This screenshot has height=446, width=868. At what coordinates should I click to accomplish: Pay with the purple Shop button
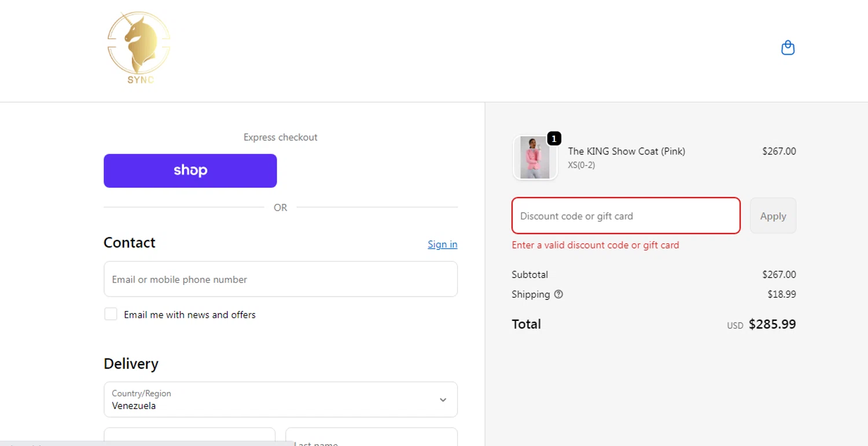tap(190, 171)
